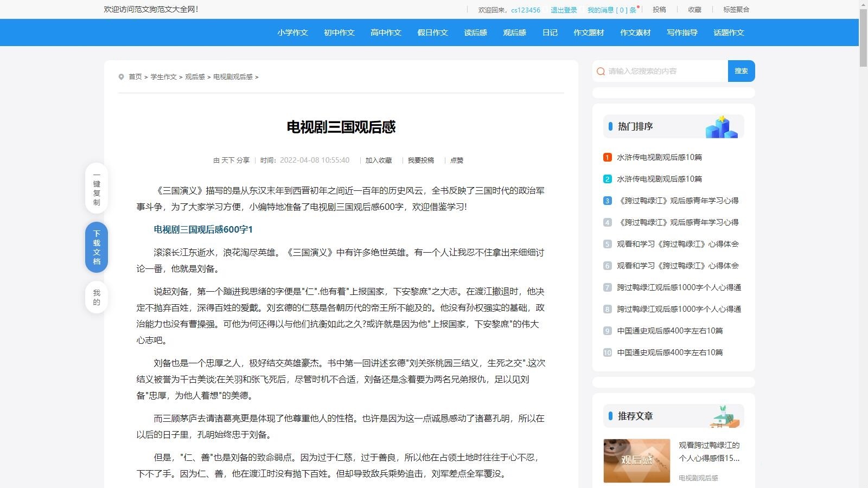Screen dimensions: 868x488
Task: Click inside the search input field
Action: point(662,71)
